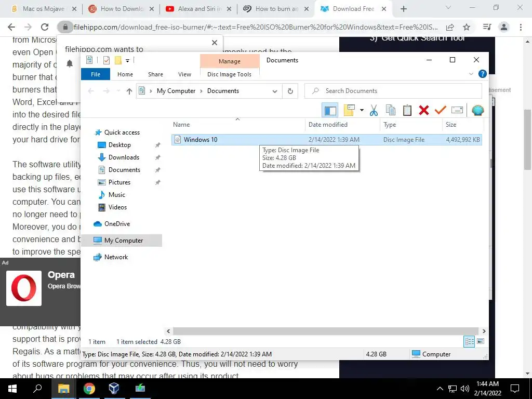Image resolution: width=532 pixels, height=399 pixels.
Task: Reload the Chrome page
Action: [x=45, y=27]
